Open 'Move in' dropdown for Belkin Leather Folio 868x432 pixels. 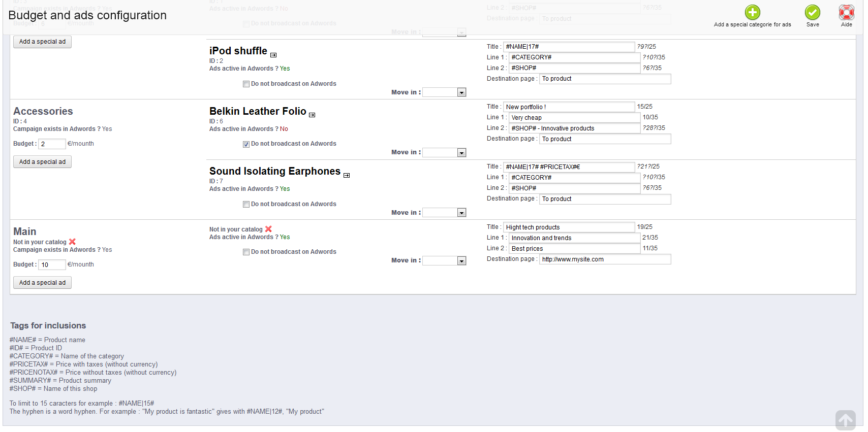444,152
